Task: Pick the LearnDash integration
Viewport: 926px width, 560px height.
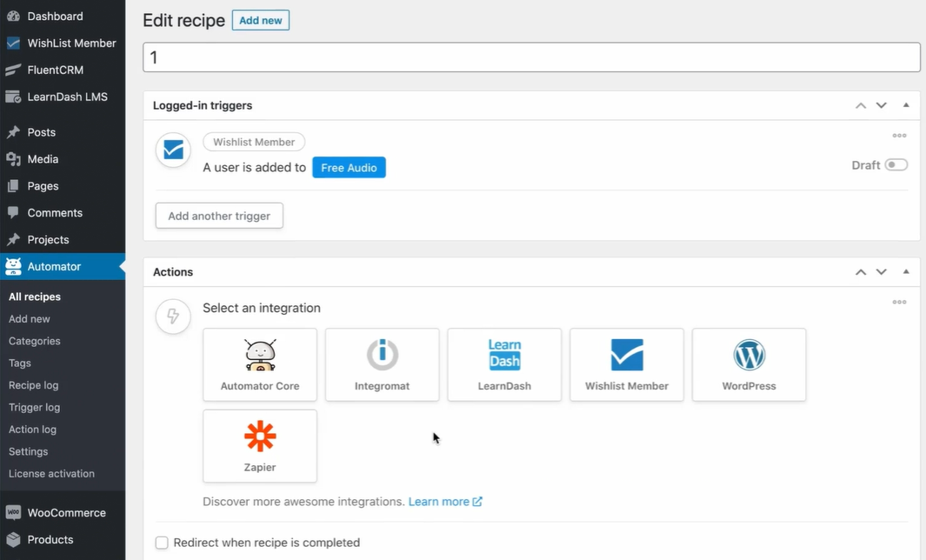Action: 504,364
